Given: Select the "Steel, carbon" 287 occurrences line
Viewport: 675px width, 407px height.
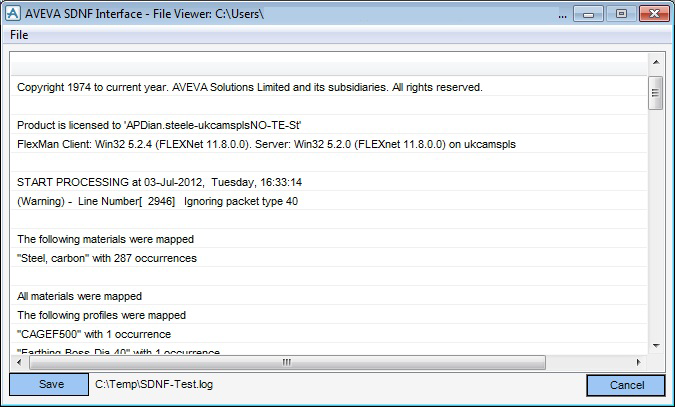Looking at the screenshot, I should point(329,258).
